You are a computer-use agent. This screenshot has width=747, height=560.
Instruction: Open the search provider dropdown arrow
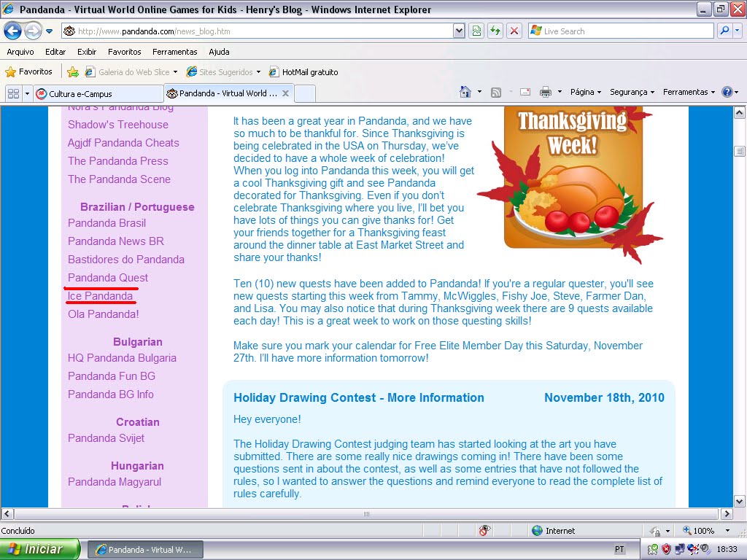tap(738, 31)
